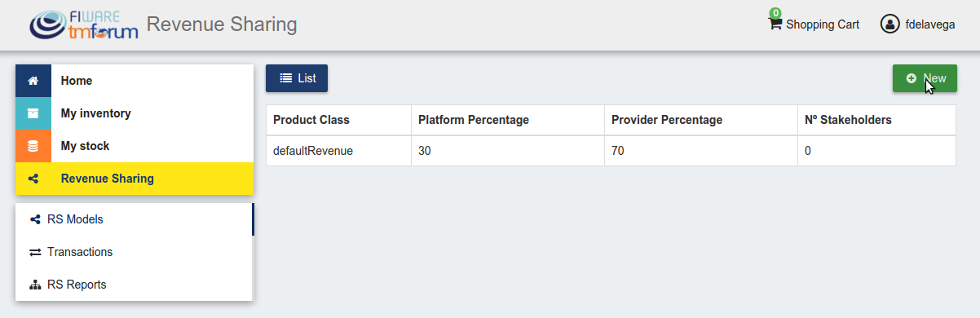Open the RS Reports submenu item
Screen dimensions: 980x318
(135, 285)
